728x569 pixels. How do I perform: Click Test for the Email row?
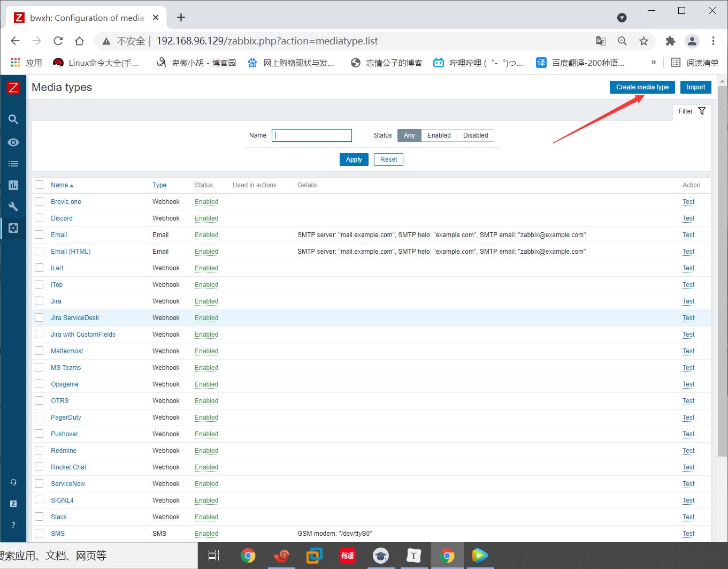(x=688, y=235)
